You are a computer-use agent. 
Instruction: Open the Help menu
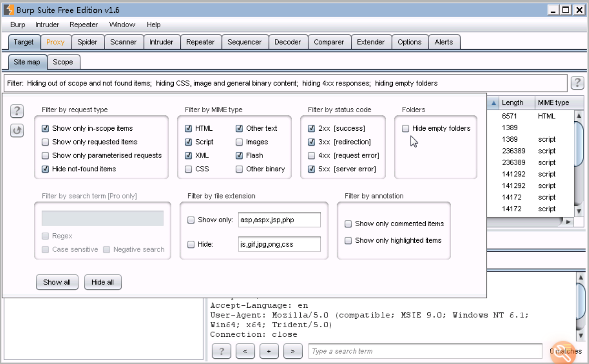coord(154,25)
